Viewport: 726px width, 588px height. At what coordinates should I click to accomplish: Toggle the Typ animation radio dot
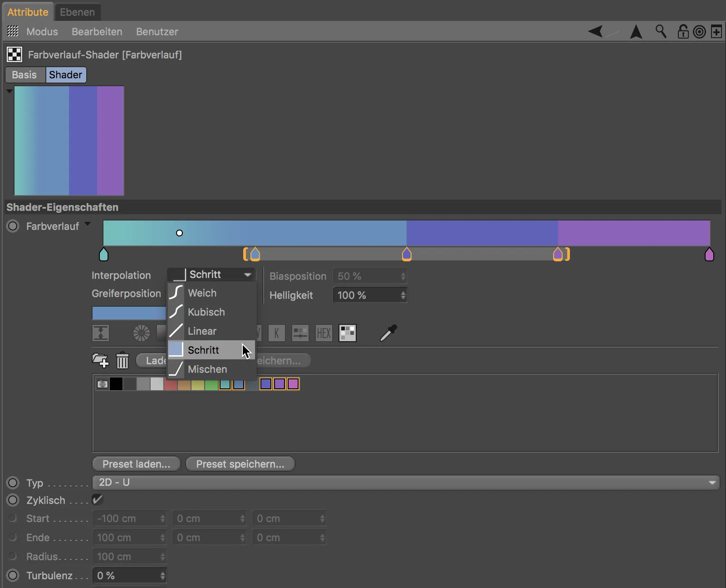click(x=13, y=483)
